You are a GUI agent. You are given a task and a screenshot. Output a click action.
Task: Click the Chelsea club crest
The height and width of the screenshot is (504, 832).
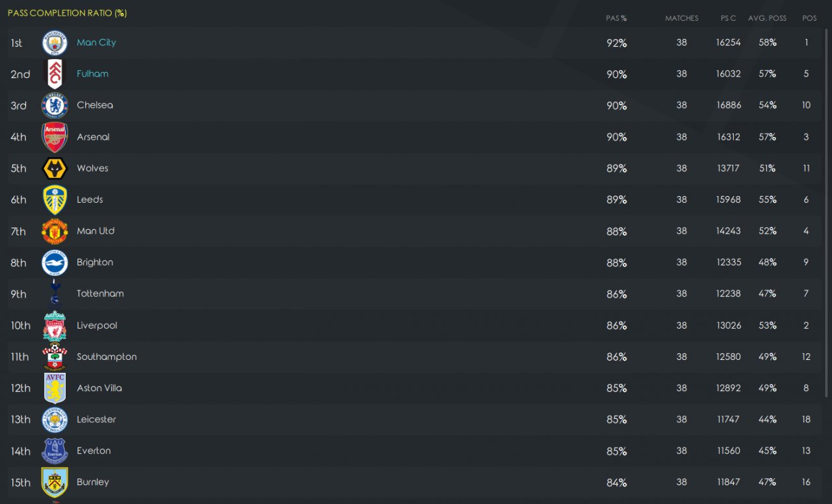pos(55,105)
